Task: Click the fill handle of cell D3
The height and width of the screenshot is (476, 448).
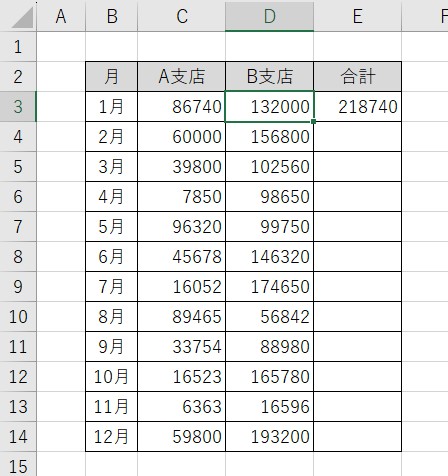Action: pyautogui.click(x=313, y=122)
